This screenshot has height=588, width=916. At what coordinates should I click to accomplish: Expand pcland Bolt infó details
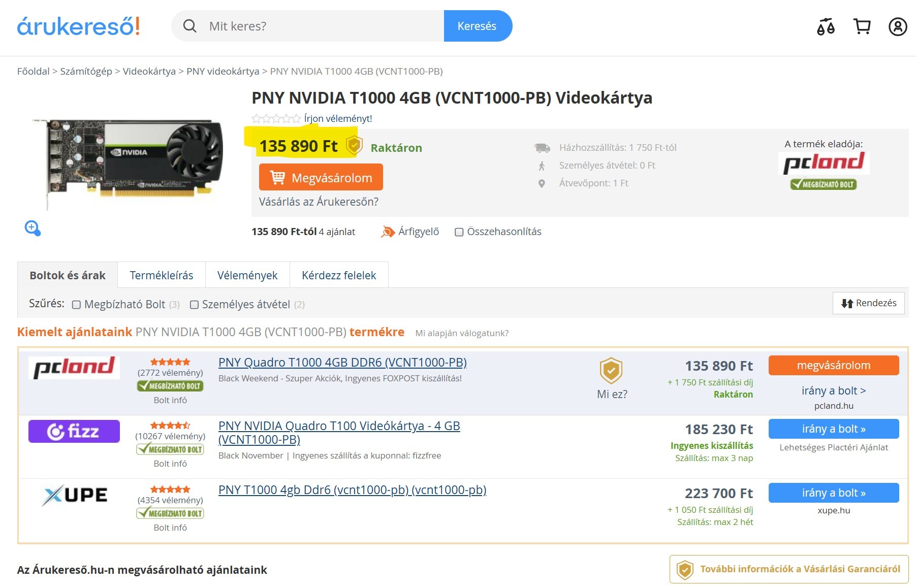[x=170, y=400]
